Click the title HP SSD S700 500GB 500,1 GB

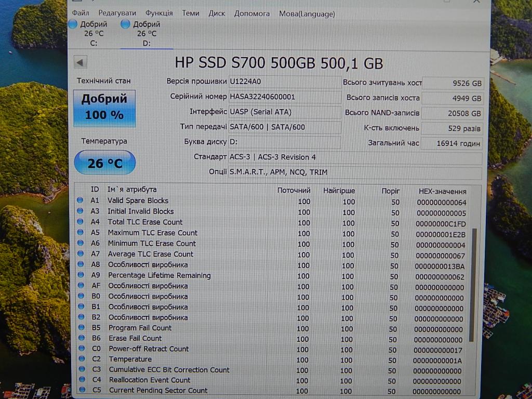[x=279, y=63]
